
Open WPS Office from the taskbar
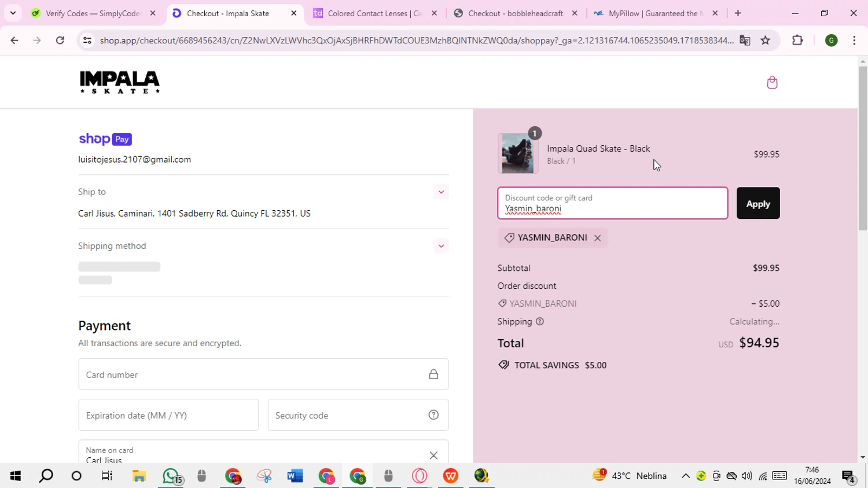coord(451,476)
